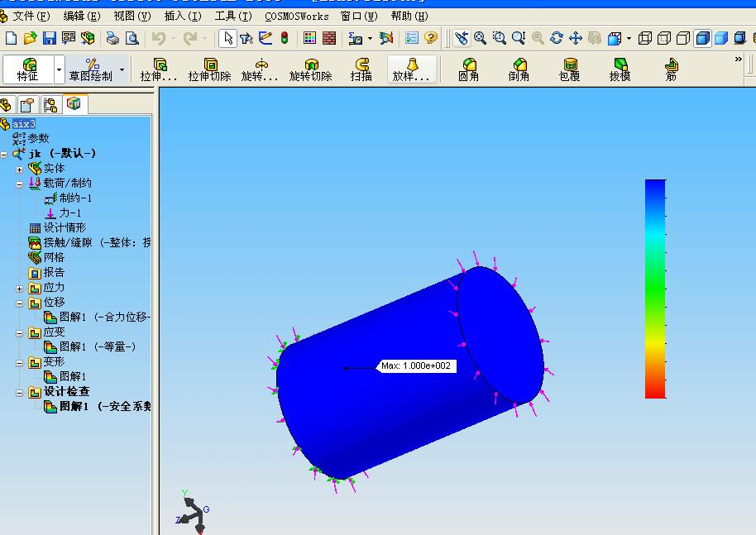Open the 视图(V) menu
Image resolution: width=756 pixels, height=535 pixels.
[132, 17]
